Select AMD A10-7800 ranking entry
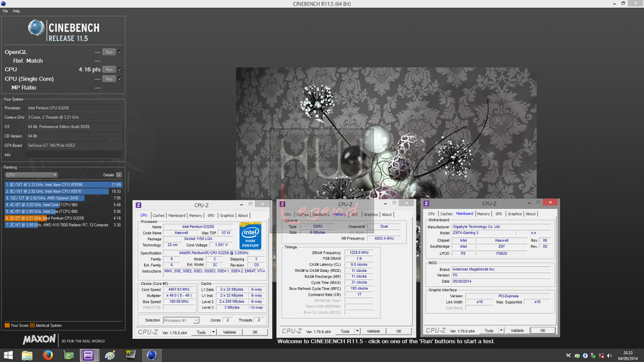The height and width of the screenshot is (362, 644). (x=63, y=225)
